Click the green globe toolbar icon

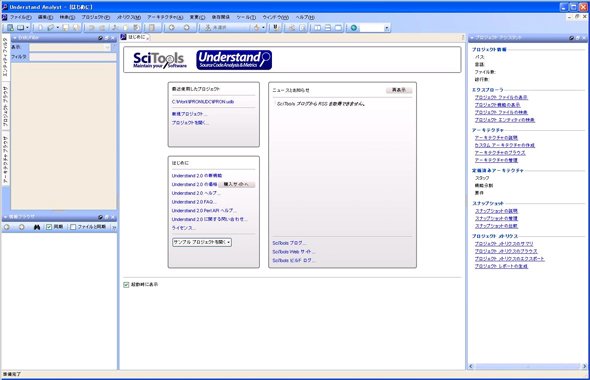click(354, 28)
